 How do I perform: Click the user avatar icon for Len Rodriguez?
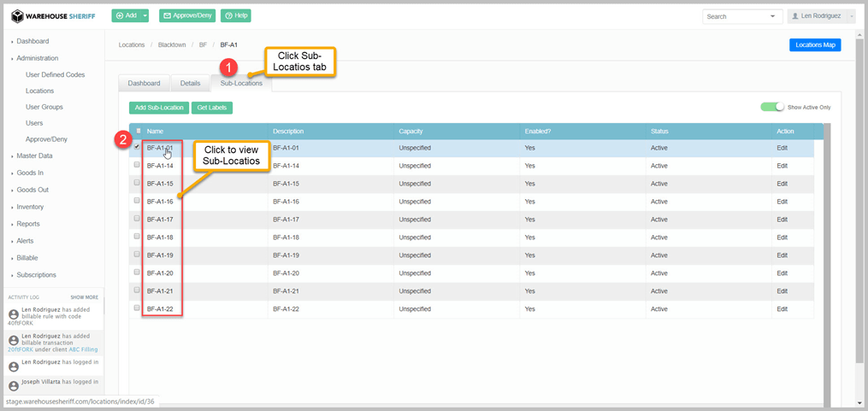[x=794, y=16]
